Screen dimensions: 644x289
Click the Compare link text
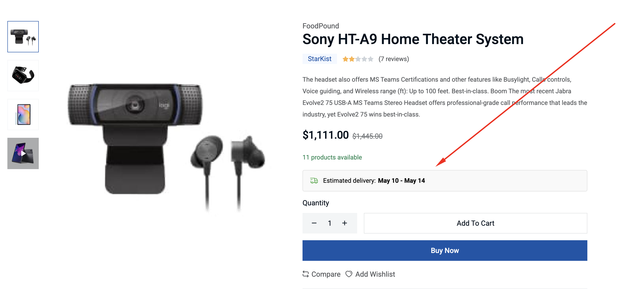(x=326, y=274)
